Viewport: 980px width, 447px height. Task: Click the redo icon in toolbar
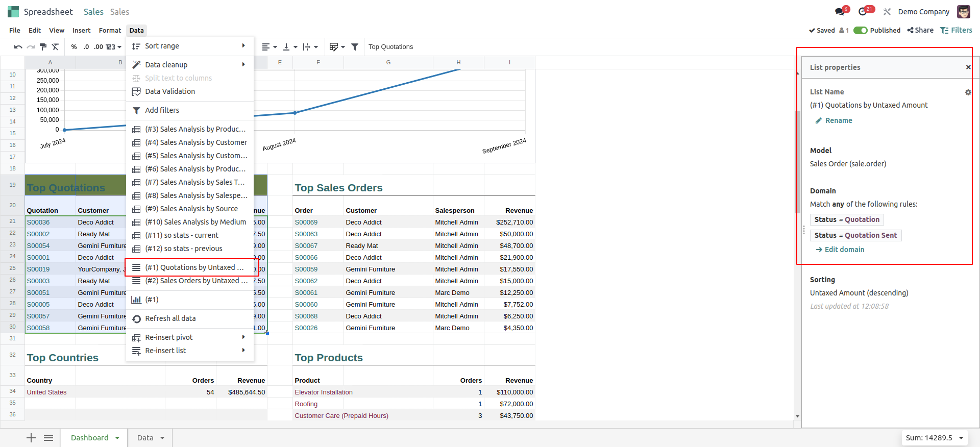(x=31, y=47)
